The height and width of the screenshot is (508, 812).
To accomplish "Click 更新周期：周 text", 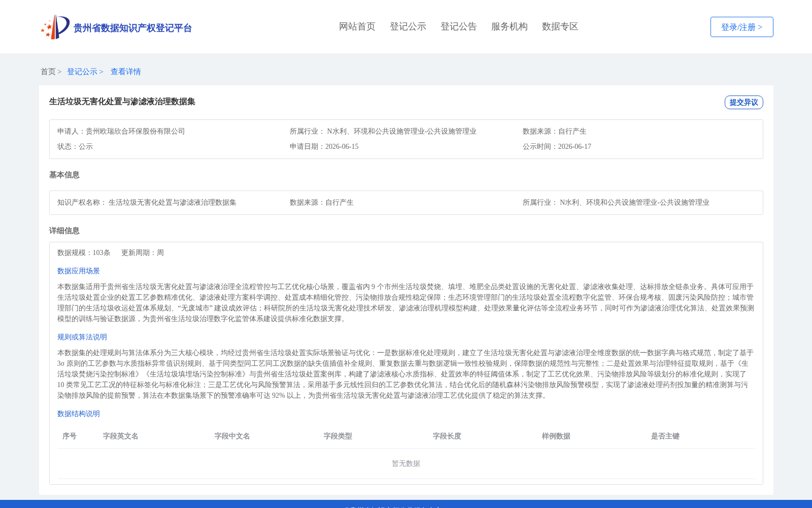I will point(143,252).
